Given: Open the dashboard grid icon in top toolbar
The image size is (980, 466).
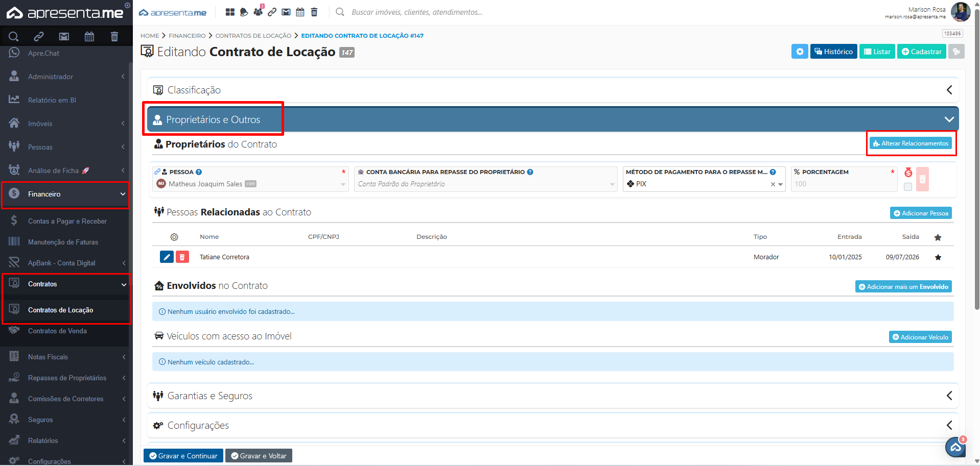Looking at the screenshot, I should 230,12.
